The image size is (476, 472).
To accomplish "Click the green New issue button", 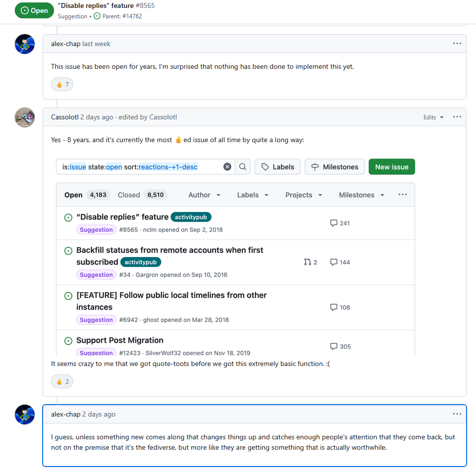I will (391, 167).
